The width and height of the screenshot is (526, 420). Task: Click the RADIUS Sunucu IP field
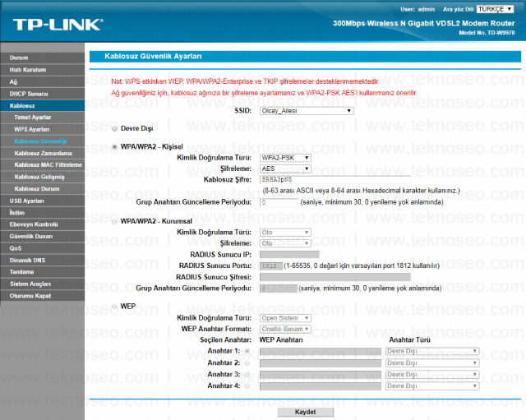pos(289,255)
